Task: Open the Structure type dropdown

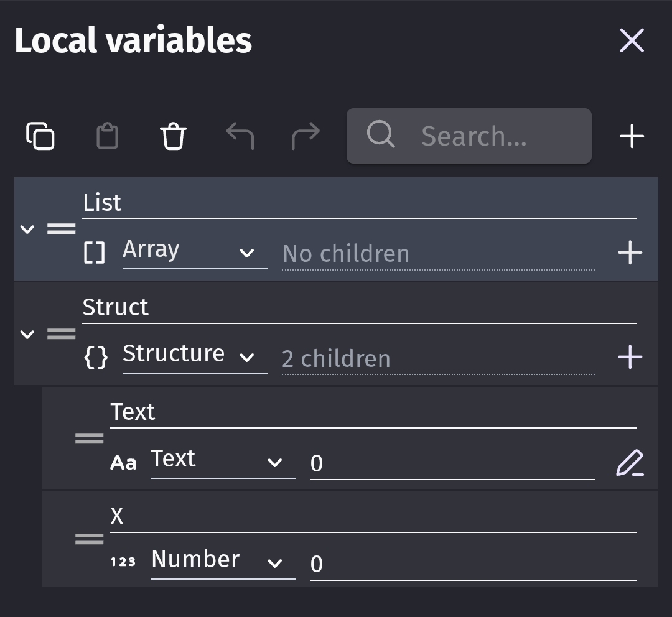Action: click(x=194, y=356)
